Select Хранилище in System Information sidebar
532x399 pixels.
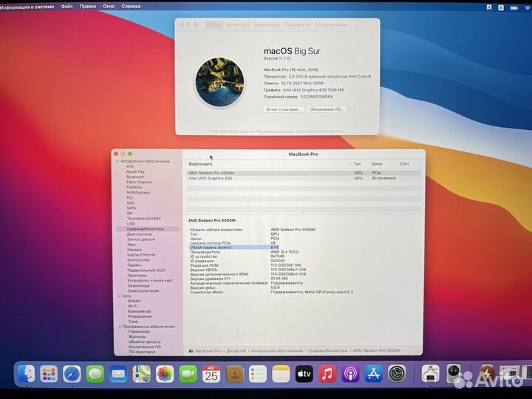[138, 286]
